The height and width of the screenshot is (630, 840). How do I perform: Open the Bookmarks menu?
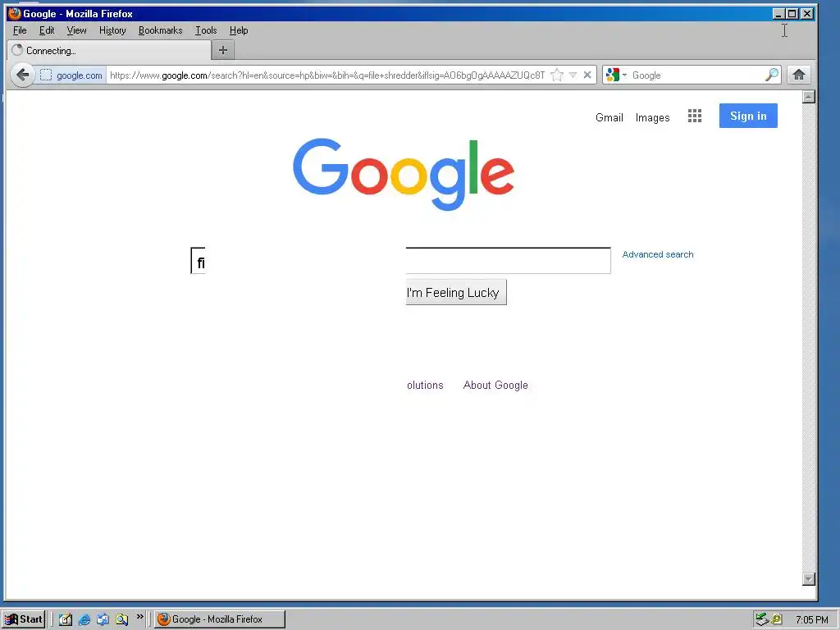tap(160, 30)
